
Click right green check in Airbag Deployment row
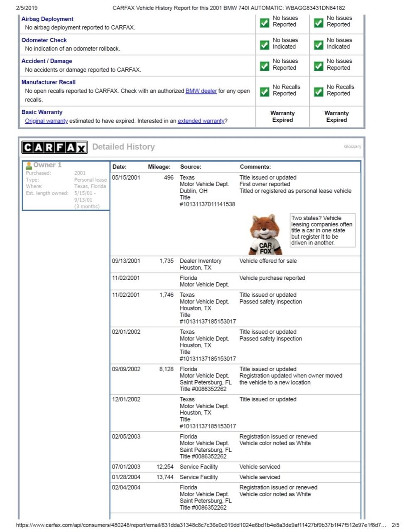point(319,23)
